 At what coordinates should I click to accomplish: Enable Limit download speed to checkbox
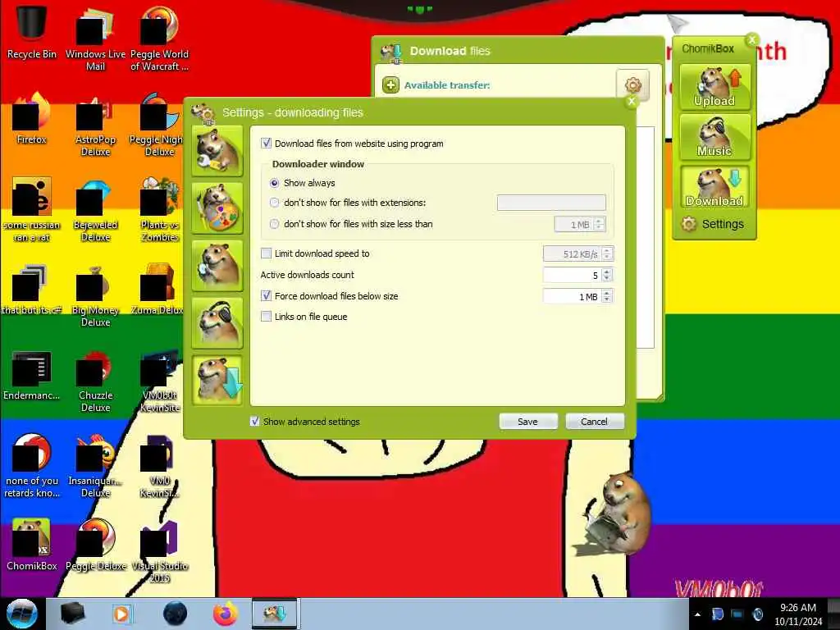click(267, 253)
